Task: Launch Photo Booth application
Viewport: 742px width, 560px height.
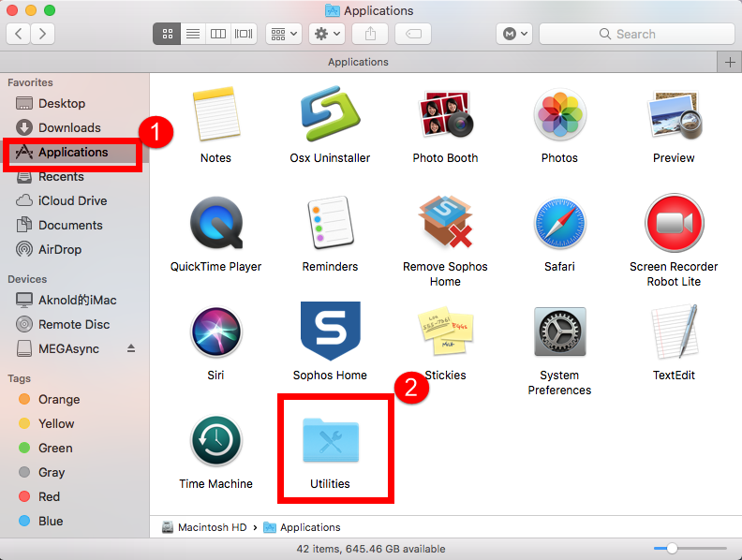Action: pyautogui.click(x=445, y=115)
